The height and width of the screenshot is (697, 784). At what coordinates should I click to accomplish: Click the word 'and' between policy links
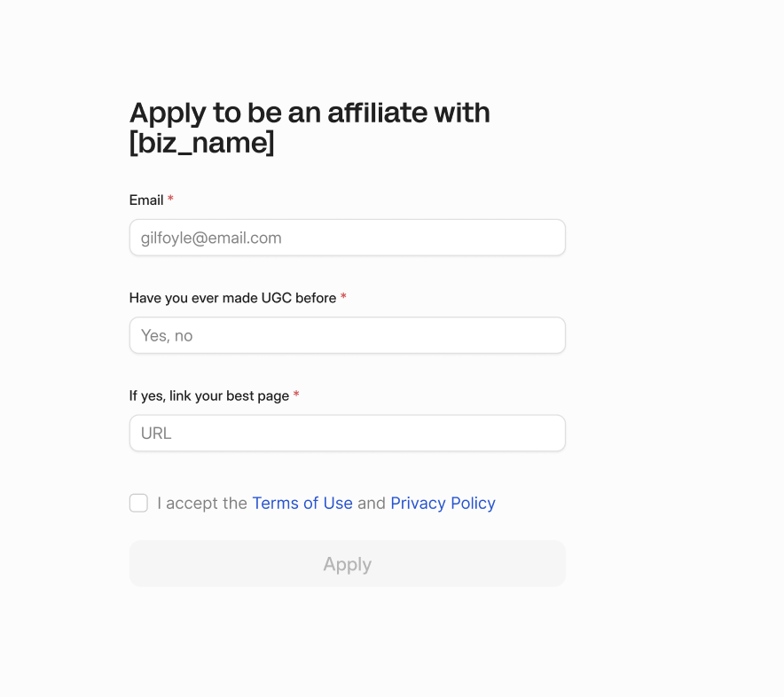point(372,503)
